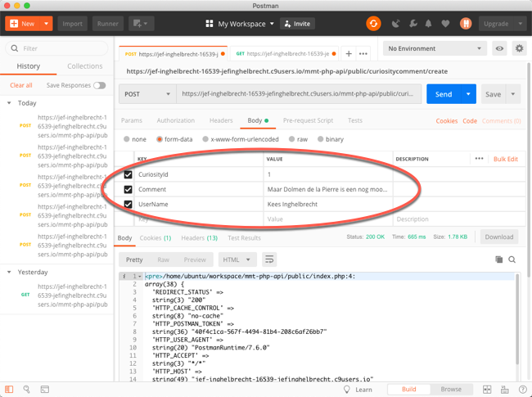
Task: Open the Runner button
Action: (107, 24)
